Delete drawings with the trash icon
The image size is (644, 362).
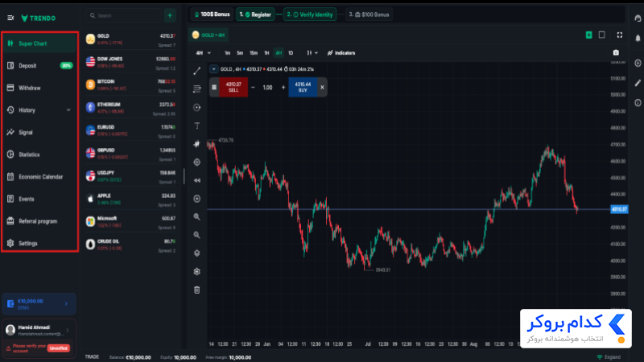click(197, 290)
